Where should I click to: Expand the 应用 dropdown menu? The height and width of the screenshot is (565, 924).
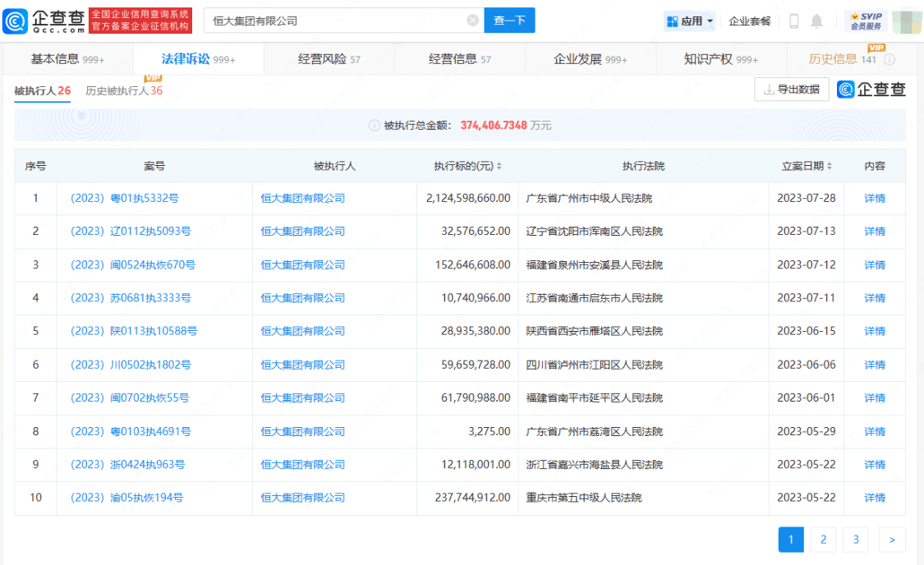[x=690, y=21]
